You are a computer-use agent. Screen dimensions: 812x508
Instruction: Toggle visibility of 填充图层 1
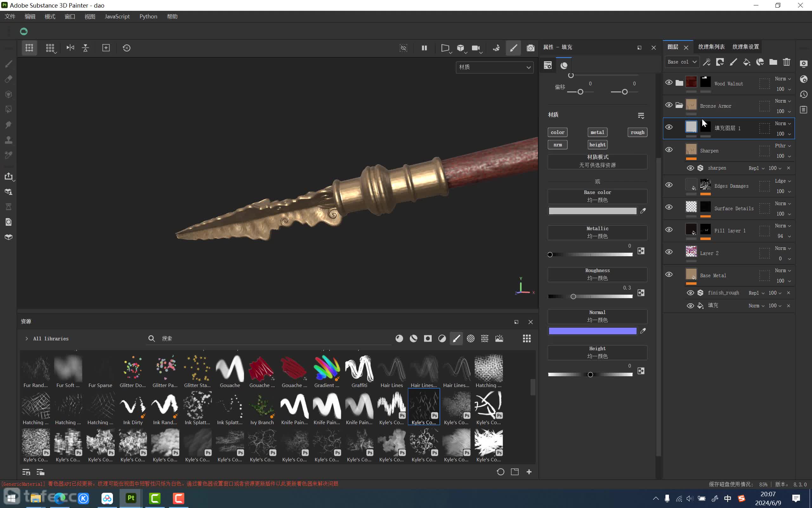(x=669, y=127)
